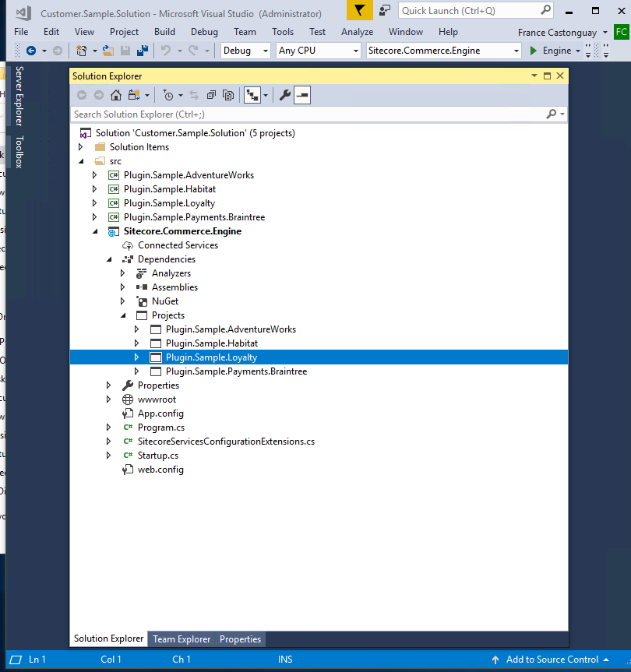Open the Tools menu
The width and height of the screenshot is (631, 672).
[283, 32]
